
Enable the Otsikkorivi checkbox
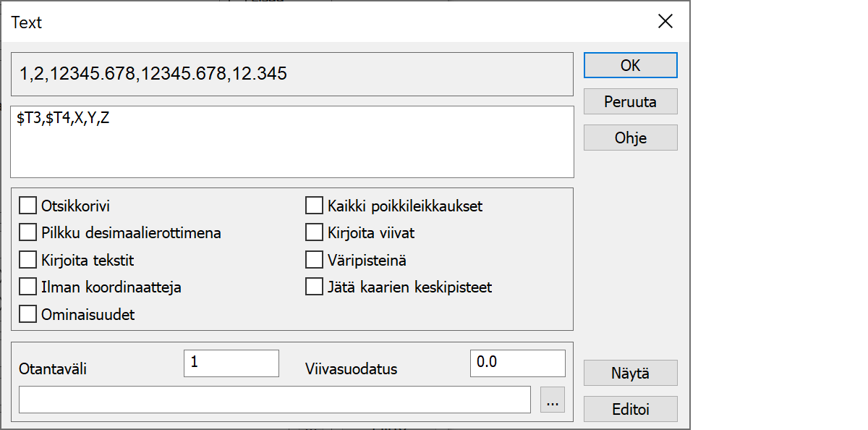click(x=28, y=206)
